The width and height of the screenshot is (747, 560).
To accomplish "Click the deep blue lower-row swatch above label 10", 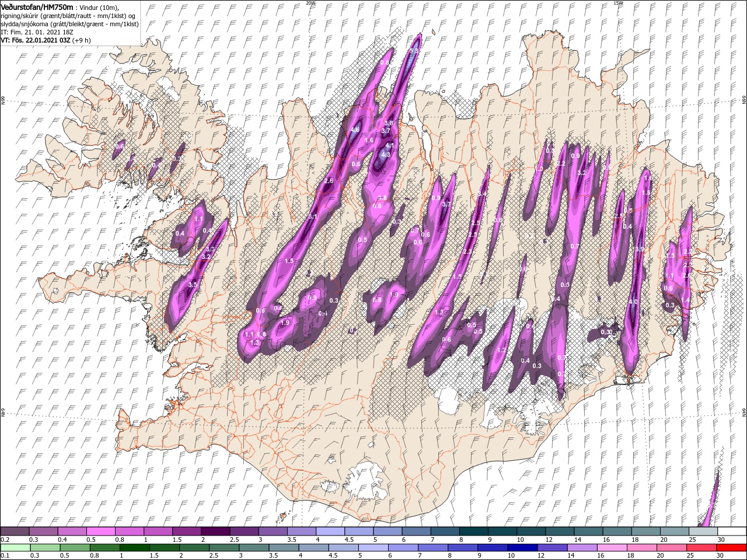I will 522,548.
